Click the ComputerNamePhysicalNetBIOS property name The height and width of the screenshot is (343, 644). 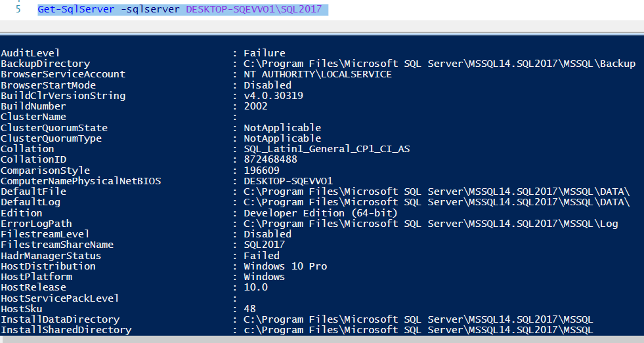(81, 181)
